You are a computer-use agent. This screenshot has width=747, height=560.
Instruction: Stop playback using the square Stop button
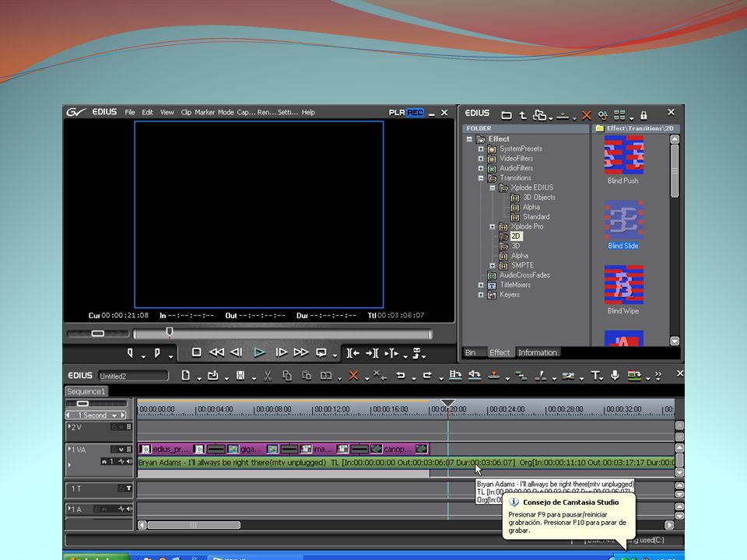point(196,352)
